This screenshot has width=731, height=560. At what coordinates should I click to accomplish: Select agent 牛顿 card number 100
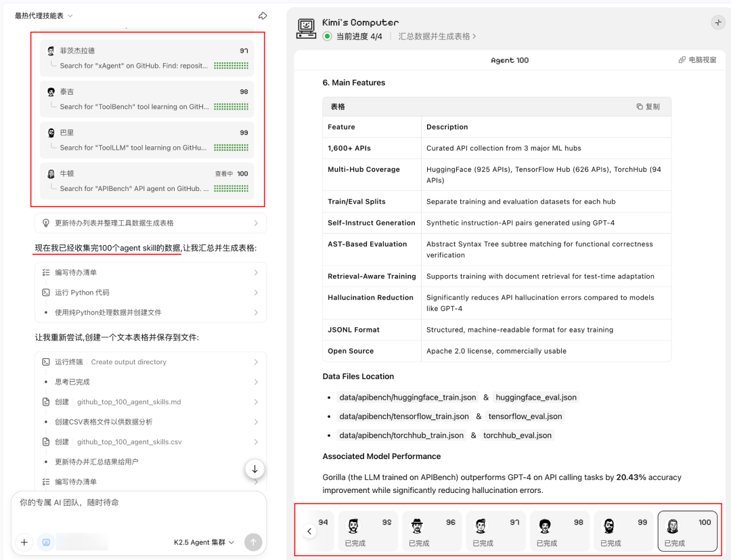(147, 181)
